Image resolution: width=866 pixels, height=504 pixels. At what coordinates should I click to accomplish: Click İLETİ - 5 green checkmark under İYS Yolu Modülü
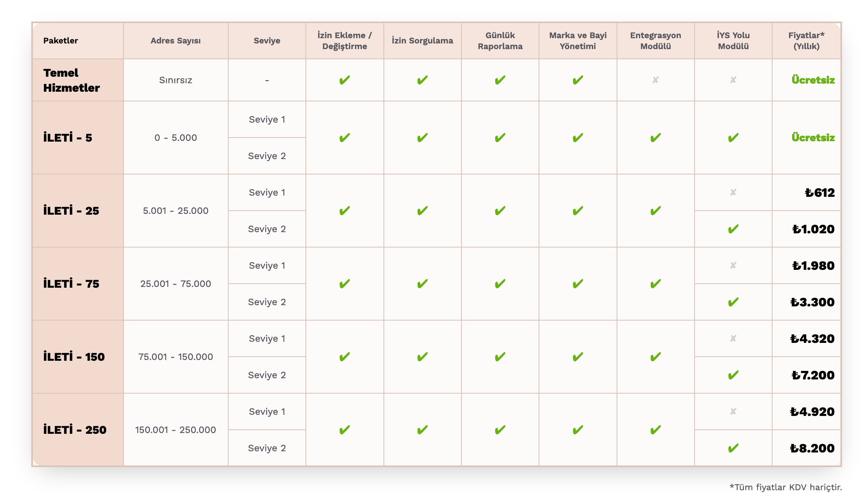733,138
